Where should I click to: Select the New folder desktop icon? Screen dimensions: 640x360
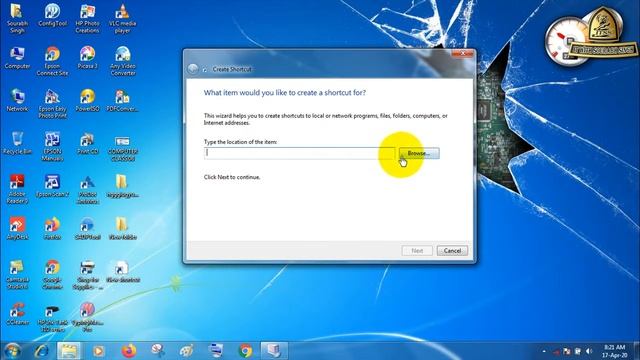(122, 228)
